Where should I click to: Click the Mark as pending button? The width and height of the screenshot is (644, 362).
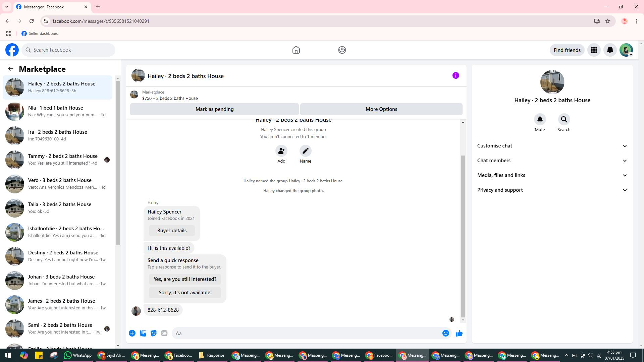(x=214, y=109)
